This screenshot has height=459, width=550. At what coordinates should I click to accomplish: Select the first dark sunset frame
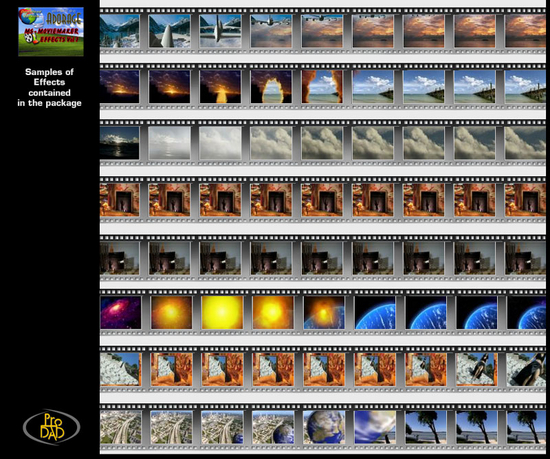coord(119,87)
